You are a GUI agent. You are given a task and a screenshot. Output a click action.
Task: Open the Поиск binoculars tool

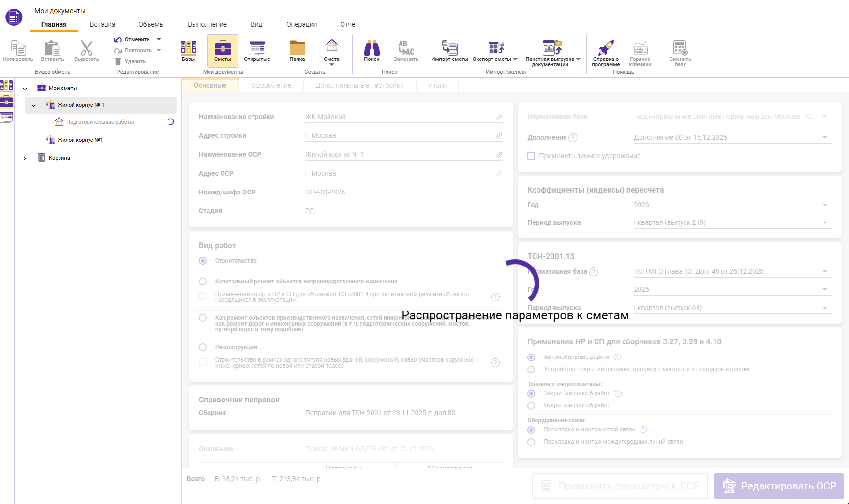click(371, 51)
